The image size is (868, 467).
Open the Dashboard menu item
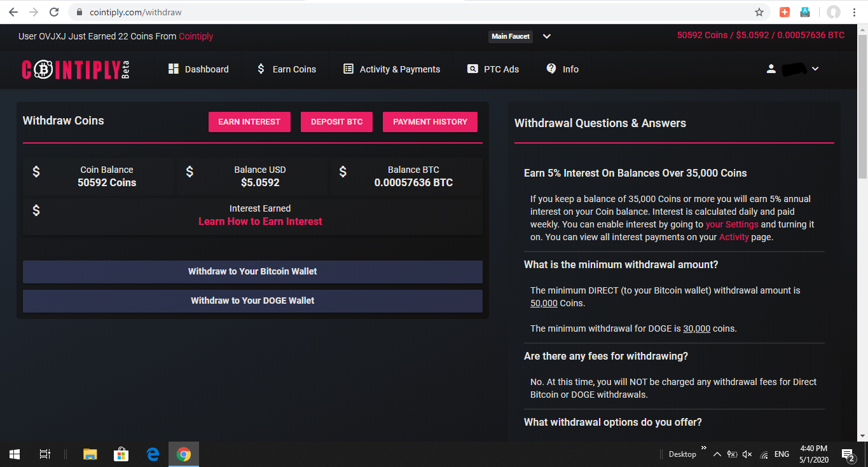198,69
